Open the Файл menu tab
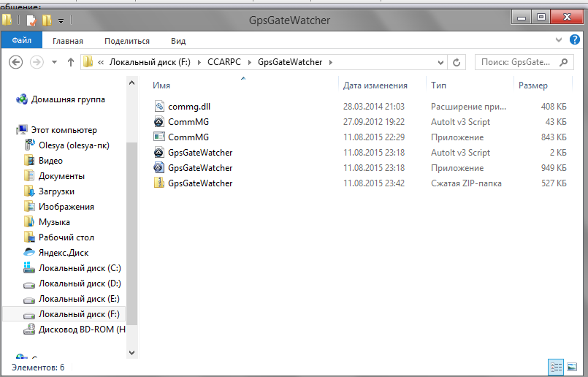 point(21,41)
